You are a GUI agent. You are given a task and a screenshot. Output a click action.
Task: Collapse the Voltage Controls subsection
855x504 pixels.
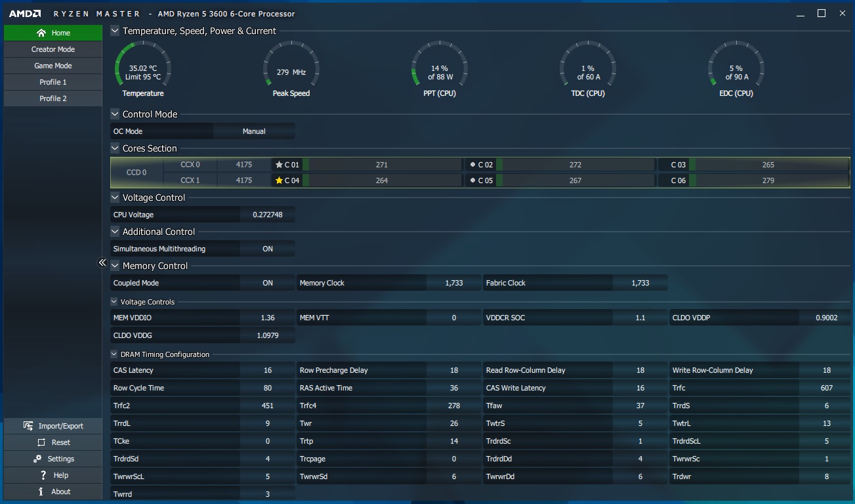click(115, 302)
